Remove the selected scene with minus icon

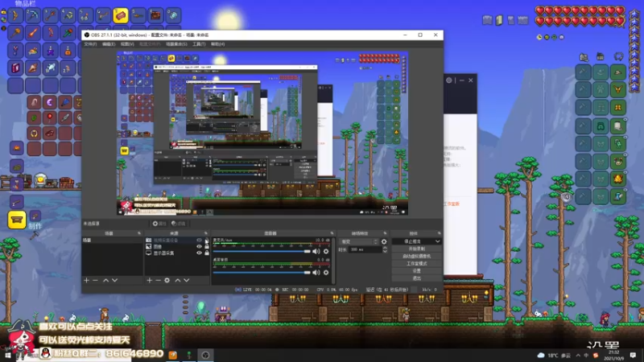pos(95,280)
